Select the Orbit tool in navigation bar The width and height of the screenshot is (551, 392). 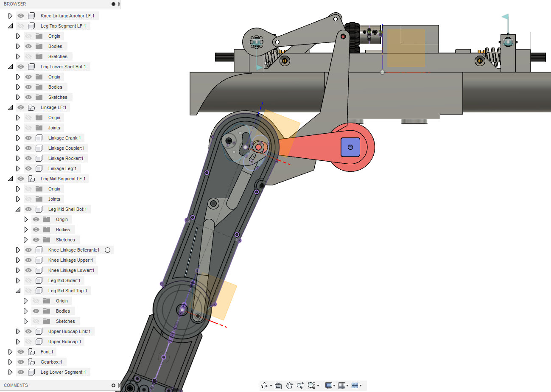263,386
